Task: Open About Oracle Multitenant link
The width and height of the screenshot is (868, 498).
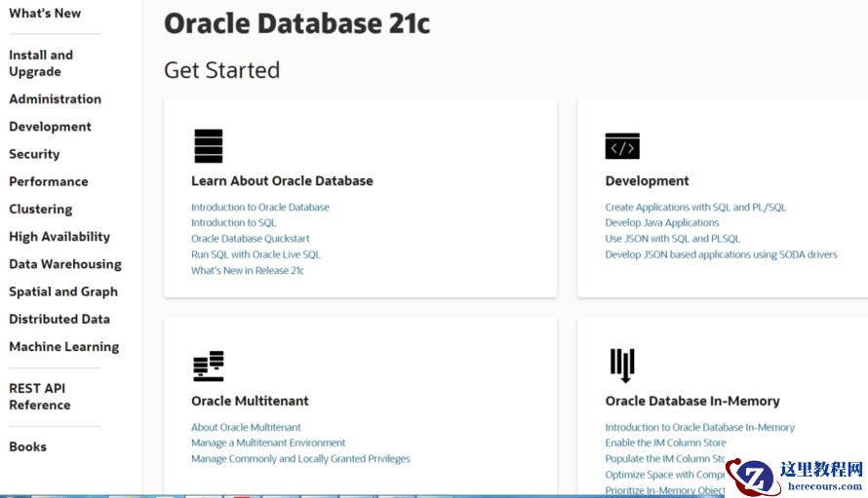Action: click(x=246, y=428)
